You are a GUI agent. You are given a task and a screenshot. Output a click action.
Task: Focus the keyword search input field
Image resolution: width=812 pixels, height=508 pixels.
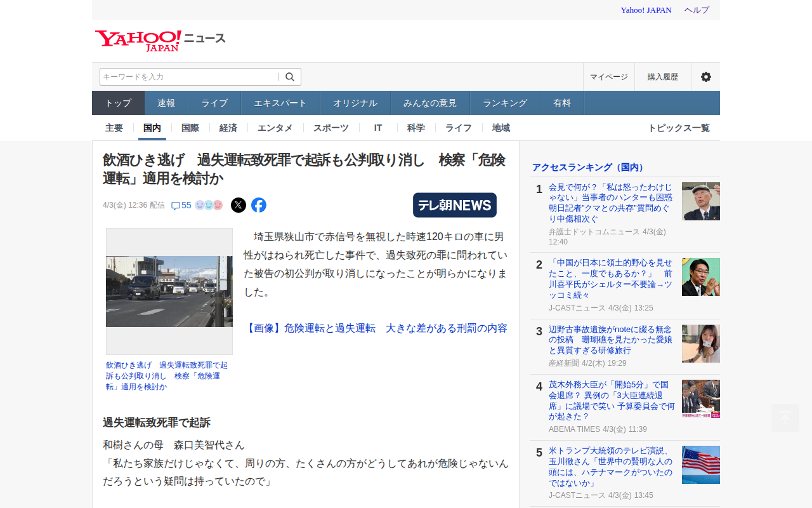tap(190, 77)
